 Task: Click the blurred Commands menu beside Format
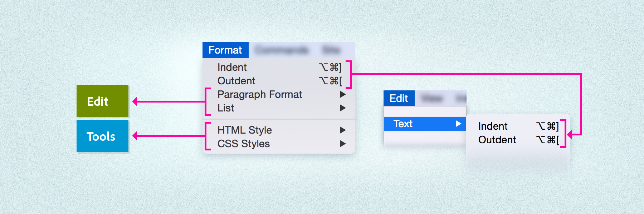click(x=282, y=50)
